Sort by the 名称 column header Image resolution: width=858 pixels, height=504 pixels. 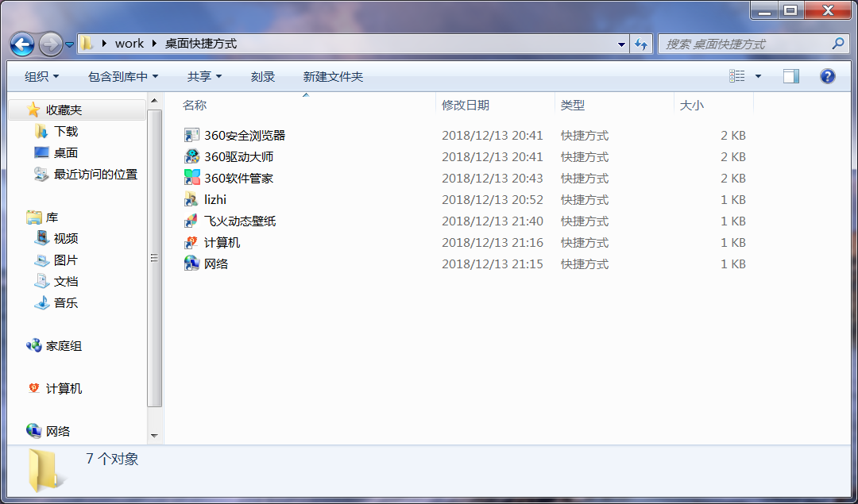307,105
